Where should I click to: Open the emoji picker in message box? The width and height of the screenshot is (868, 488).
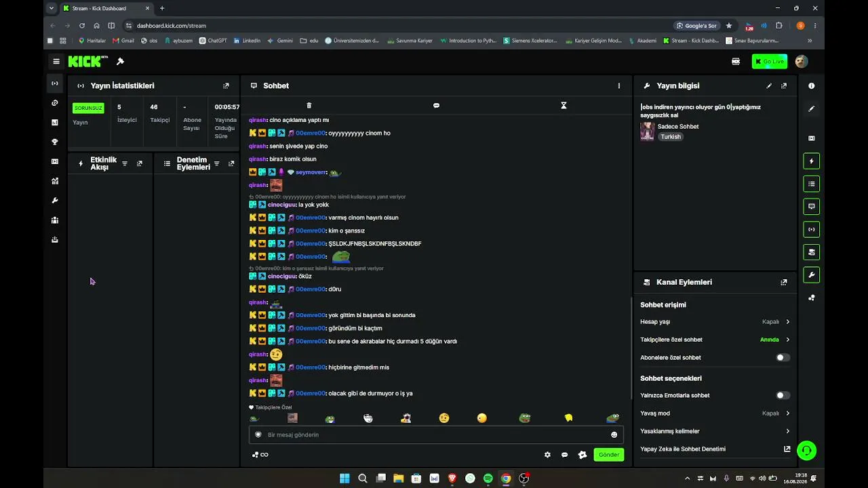[614, 435]
